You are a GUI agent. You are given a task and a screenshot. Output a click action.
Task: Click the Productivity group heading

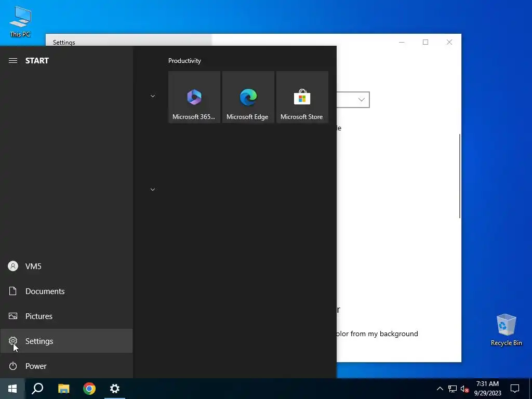[x=184, y=61]
